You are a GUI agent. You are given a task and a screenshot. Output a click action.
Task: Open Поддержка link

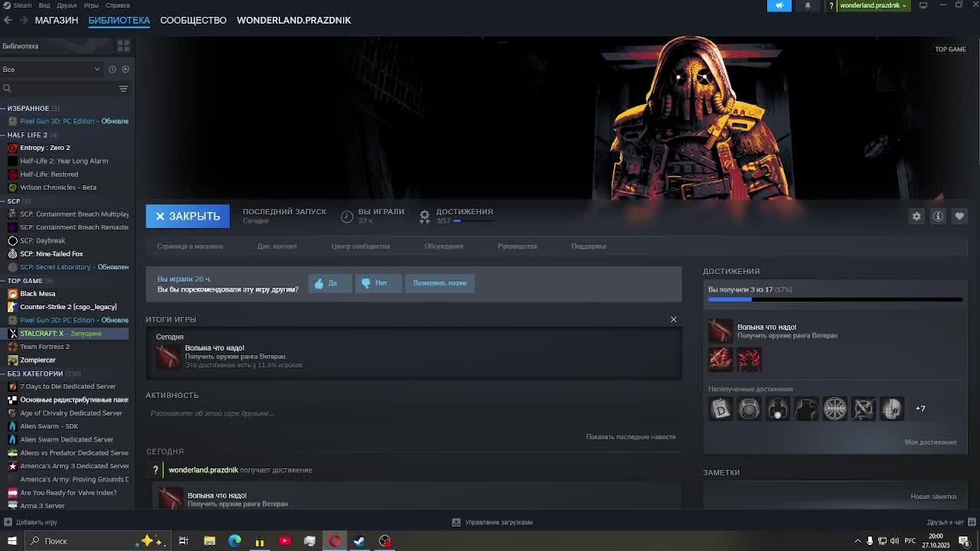[x=589, y=246]
